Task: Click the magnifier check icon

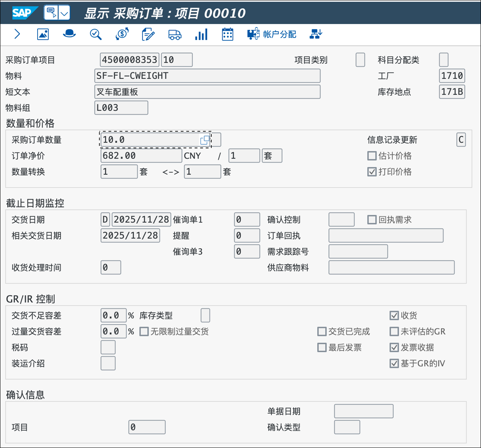Action: point(95,34)
